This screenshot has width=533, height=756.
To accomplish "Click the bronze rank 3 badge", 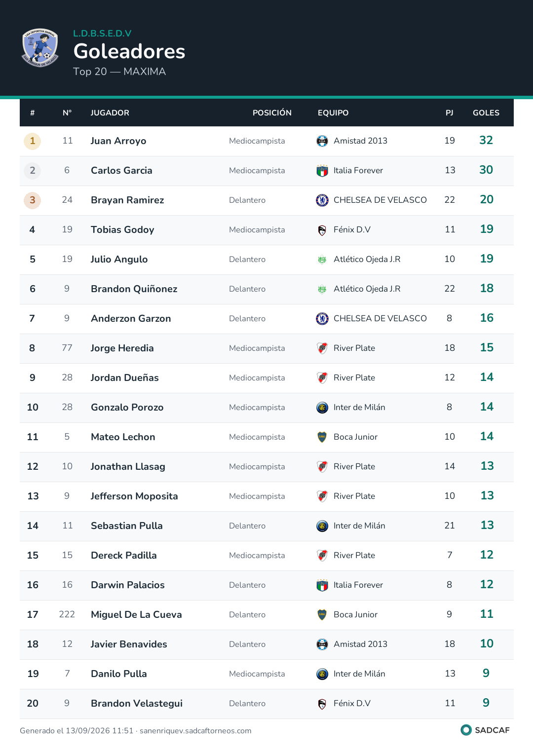I will [33, 200].
